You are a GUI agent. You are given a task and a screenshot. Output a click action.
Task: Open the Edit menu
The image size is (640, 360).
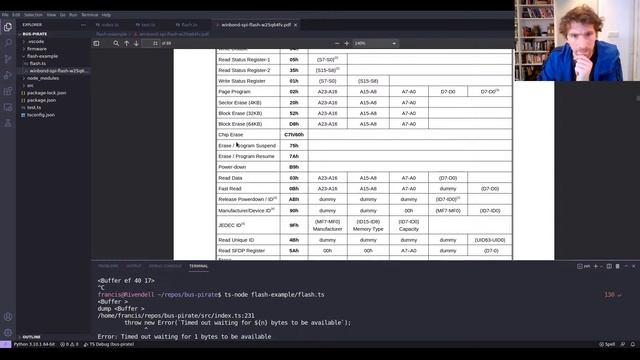pos(16,15)
